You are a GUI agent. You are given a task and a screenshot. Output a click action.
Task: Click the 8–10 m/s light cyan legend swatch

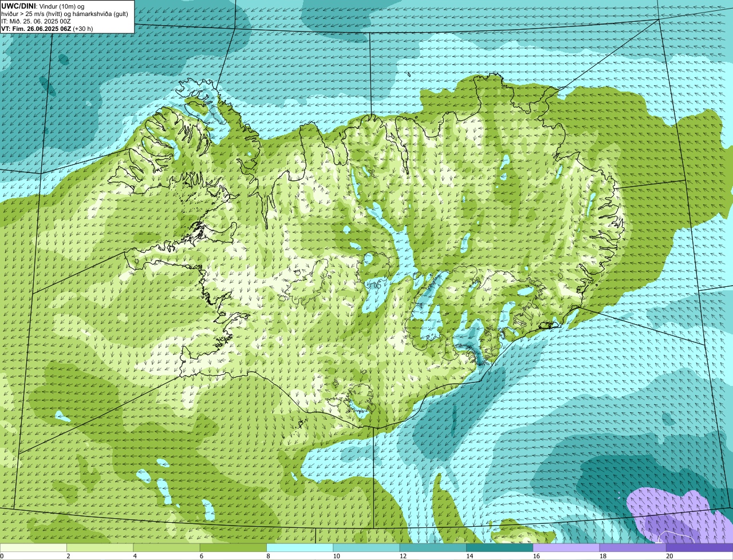pyautogui.click(x=300, y=547)
